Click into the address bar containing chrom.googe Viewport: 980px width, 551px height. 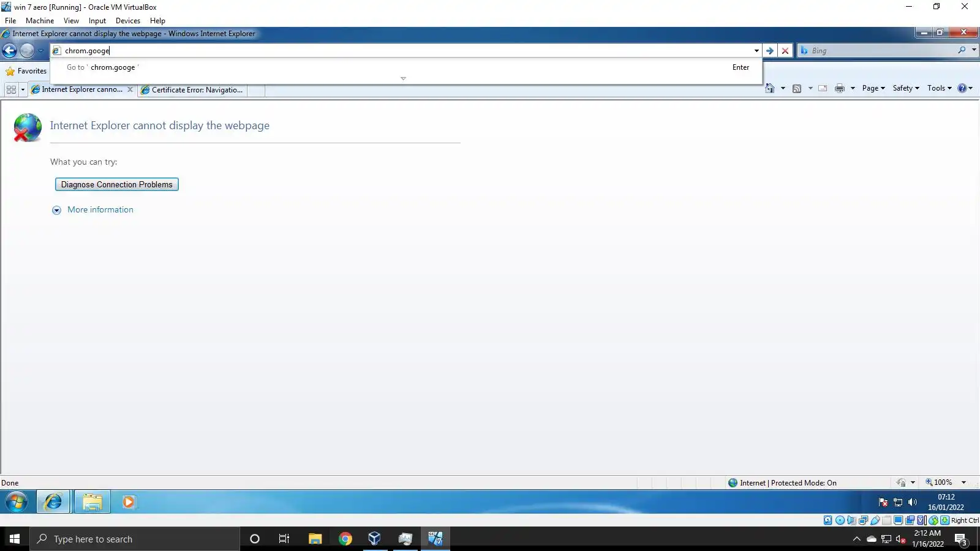(x=404, y=51)
